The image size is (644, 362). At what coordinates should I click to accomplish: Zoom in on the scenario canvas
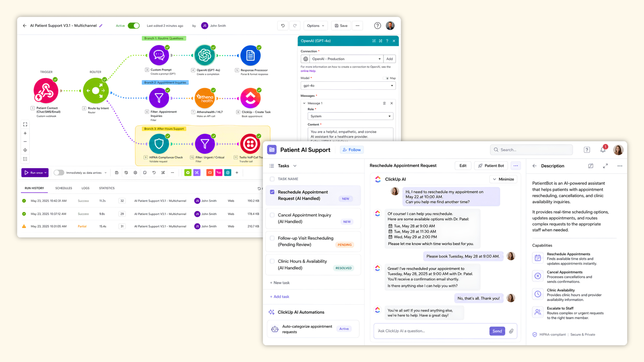pos(25,133)
